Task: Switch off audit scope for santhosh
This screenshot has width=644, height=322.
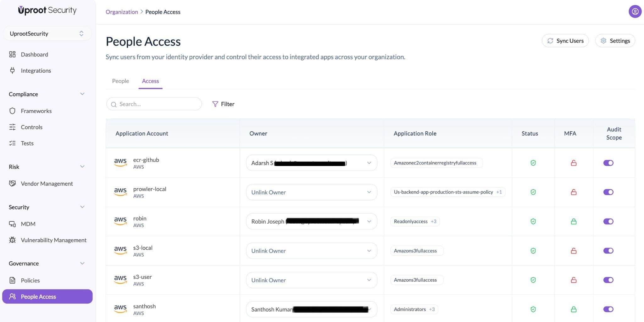Action: (x=608, y=309)
